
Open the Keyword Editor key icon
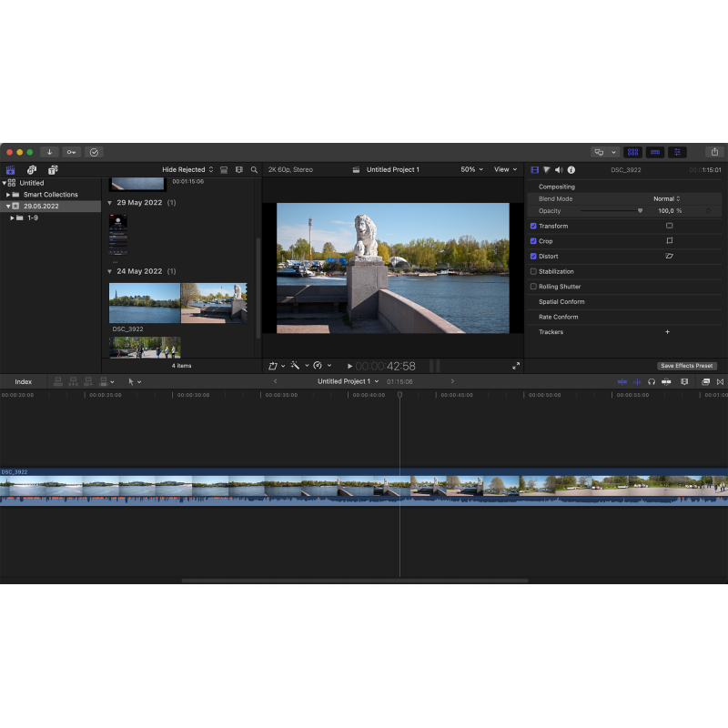tap(72, 152)
